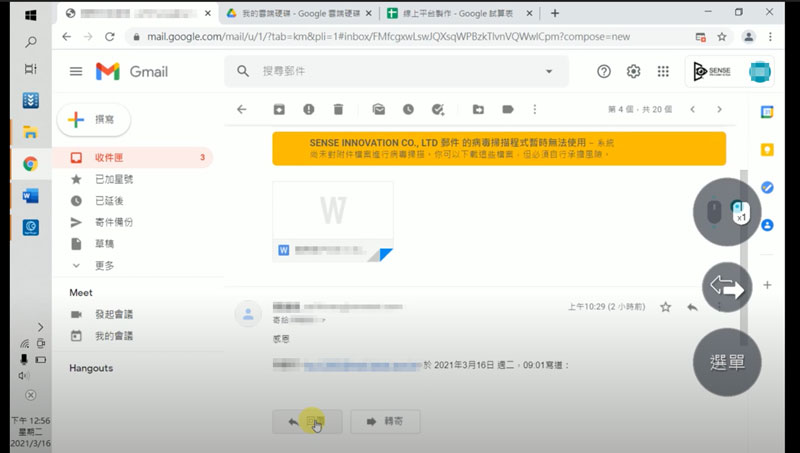Open Google Calendar side panel icon
Viewport: 800px width, 453px height.
click(767, 112)
